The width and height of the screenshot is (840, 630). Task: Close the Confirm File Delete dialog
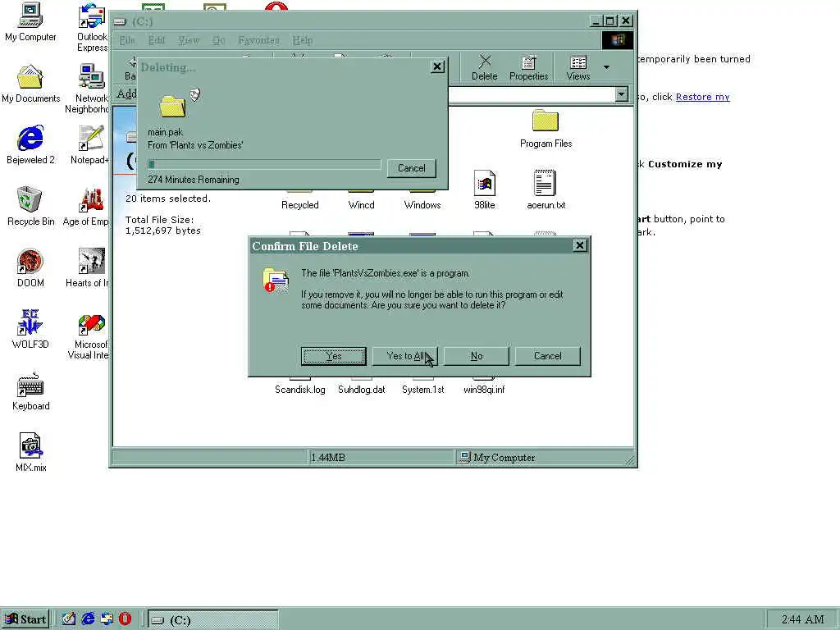pos(580,245)
